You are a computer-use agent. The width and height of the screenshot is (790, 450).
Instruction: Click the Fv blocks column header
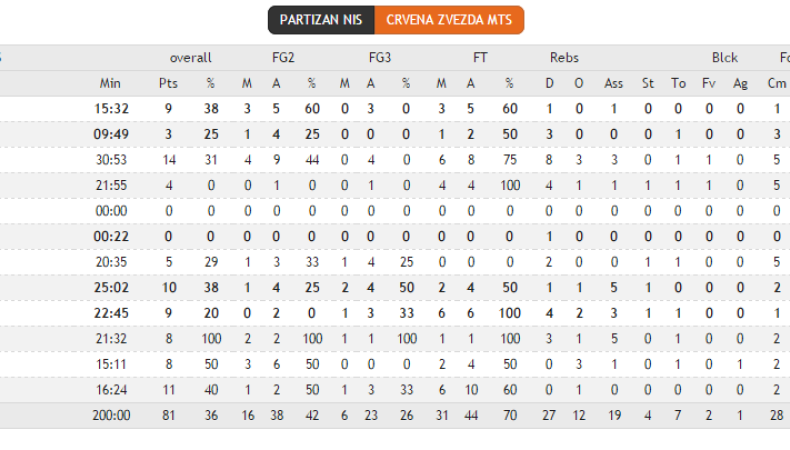(x=709, y=83)
